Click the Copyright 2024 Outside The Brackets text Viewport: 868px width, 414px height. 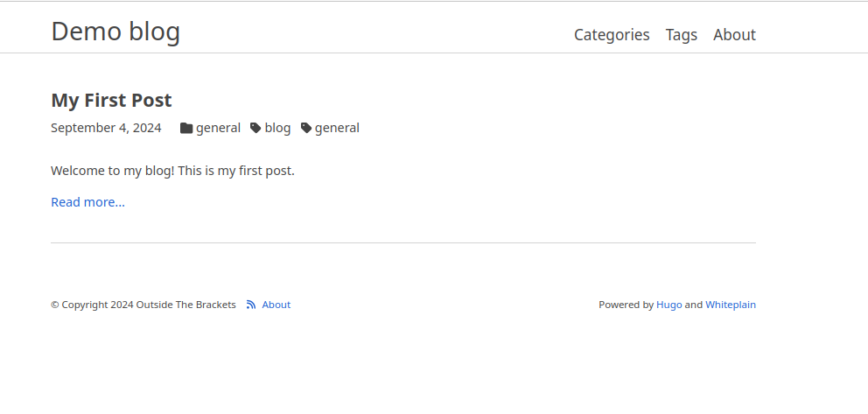click(143, 305)
